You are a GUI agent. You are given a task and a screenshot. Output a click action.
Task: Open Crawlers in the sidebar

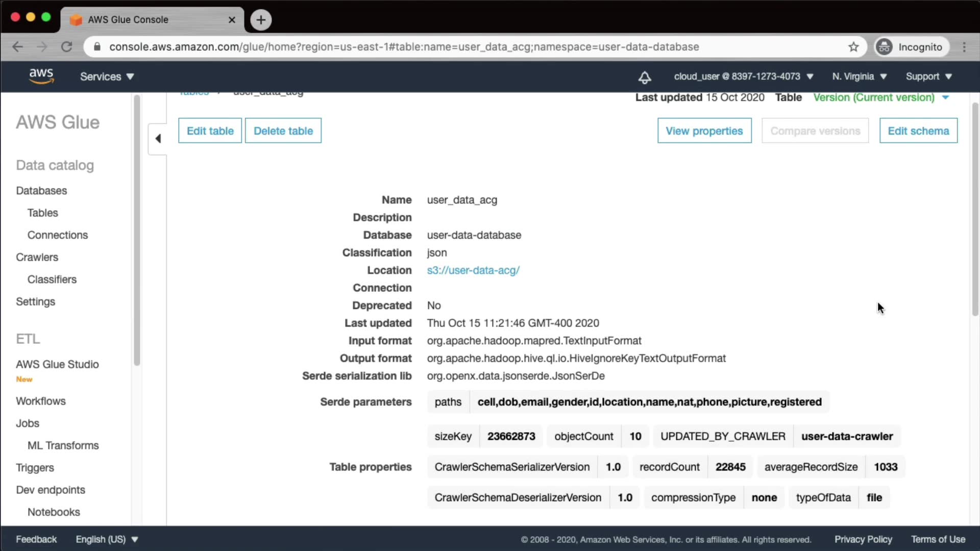click(37, 257)
